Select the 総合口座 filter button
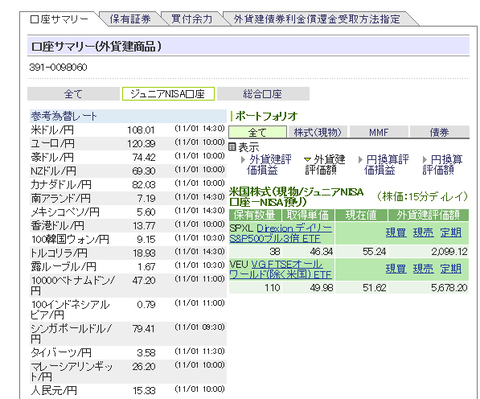Screen dimensions: 480x399 coord(263,94)
